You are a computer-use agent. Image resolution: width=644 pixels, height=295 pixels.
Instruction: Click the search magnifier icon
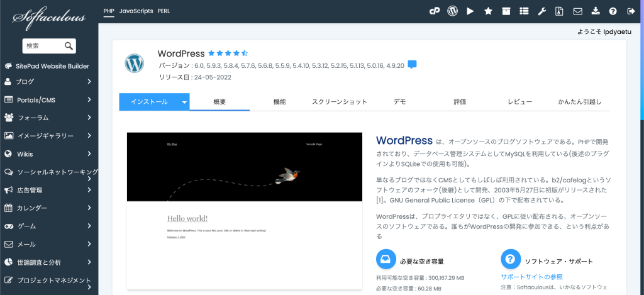pos(69,46)
